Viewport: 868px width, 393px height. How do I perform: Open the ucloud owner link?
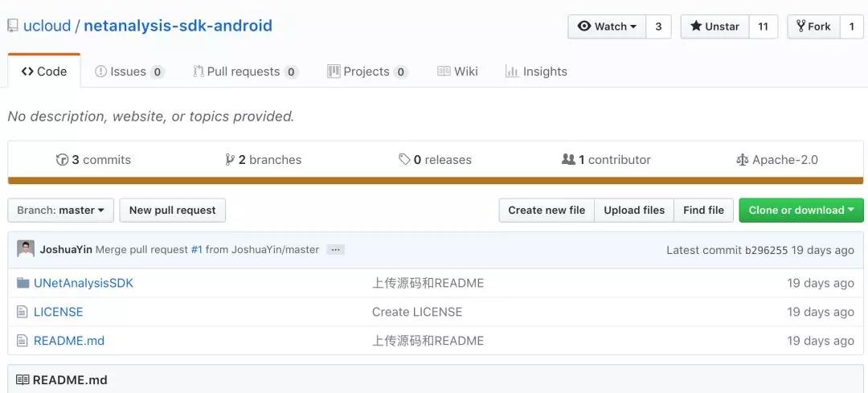point(47,26)
